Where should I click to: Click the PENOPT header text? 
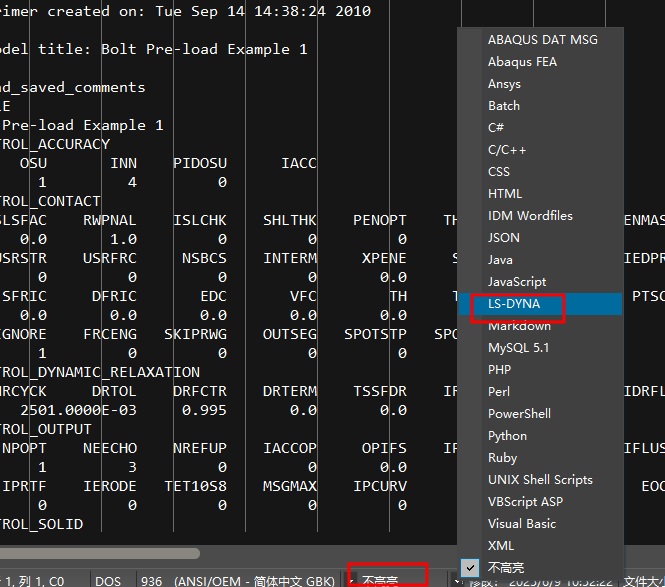click(x=380, y=221)
